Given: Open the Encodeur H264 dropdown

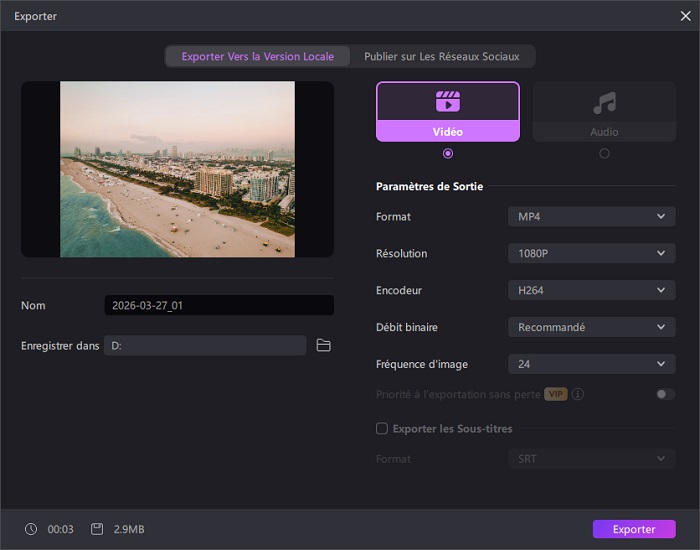Looking at the screenshot, I should (x=591, y=290).
